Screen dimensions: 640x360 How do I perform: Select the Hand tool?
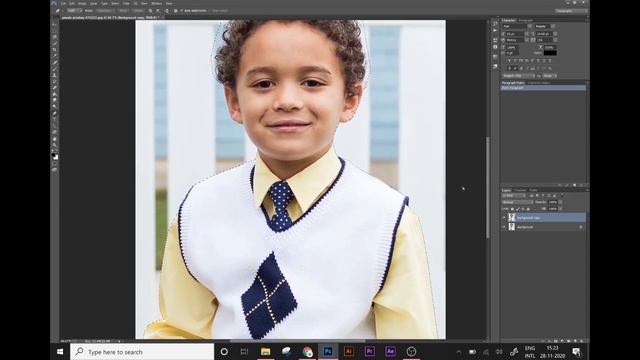54,139
